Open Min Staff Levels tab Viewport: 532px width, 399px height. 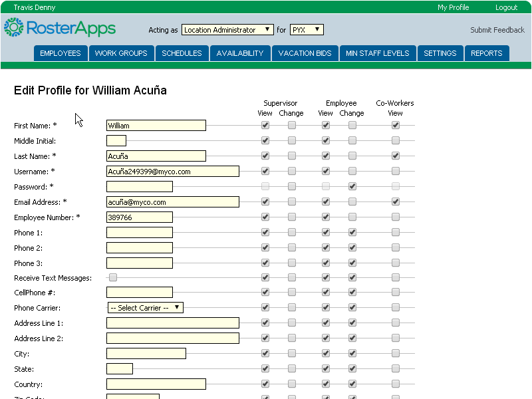point(378,53)
